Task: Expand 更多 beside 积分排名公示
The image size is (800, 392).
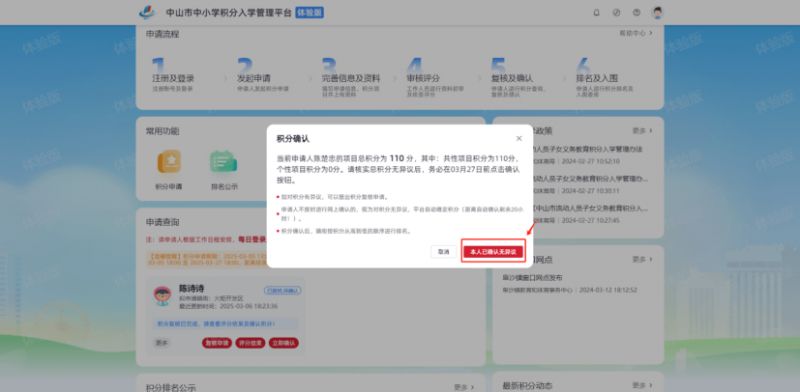Action: (x=464, y=387)
